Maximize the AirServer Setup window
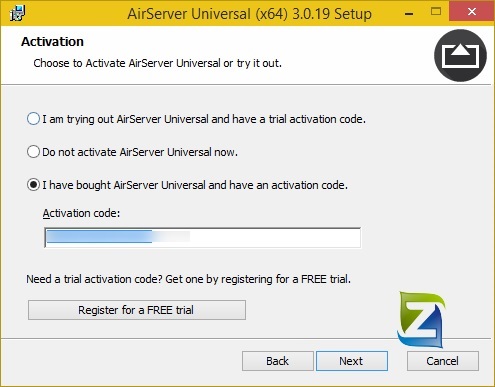The image size is (495, 387). pyautogui.click(x=436, y=12)
